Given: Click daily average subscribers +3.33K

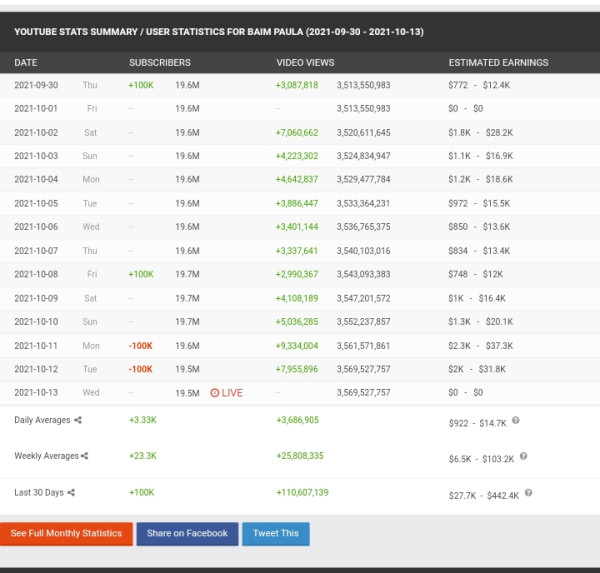Looking at the screenshot, I should point(143,420).
